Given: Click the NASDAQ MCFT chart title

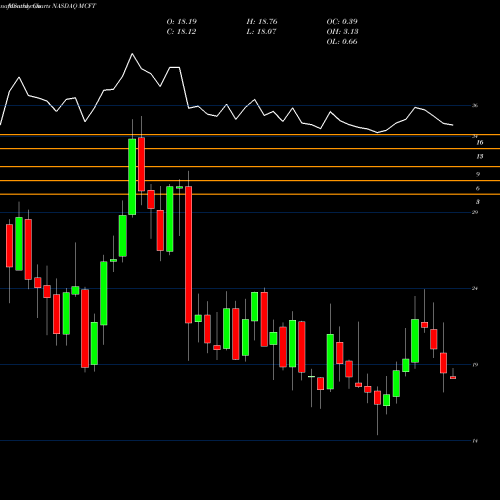Looking at the screenshot, I should tap(74, 6).
